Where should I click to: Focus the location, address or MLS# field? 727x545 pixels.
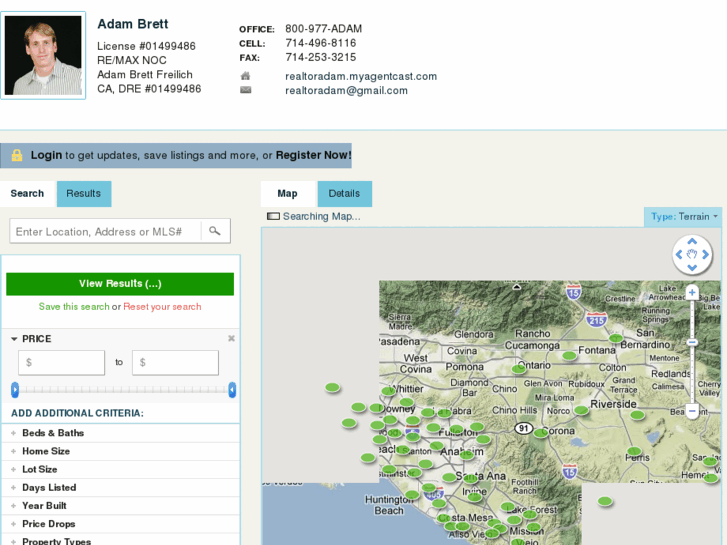point(104,231)
